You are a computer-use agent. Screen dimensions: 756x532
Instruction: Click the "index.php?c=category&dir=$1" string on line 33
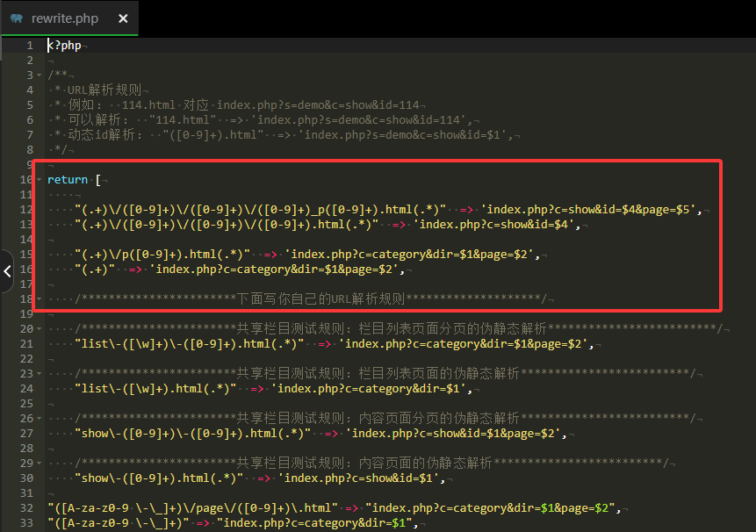pyautogui.click(x=315, y=523)
